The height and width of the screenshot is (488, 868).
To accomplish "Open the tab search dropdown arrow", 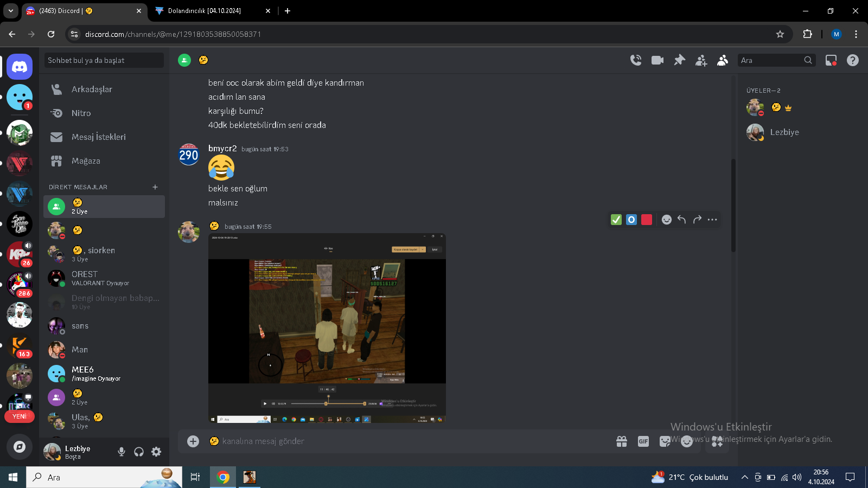I will pyautogui.click(x=11, y=11).
